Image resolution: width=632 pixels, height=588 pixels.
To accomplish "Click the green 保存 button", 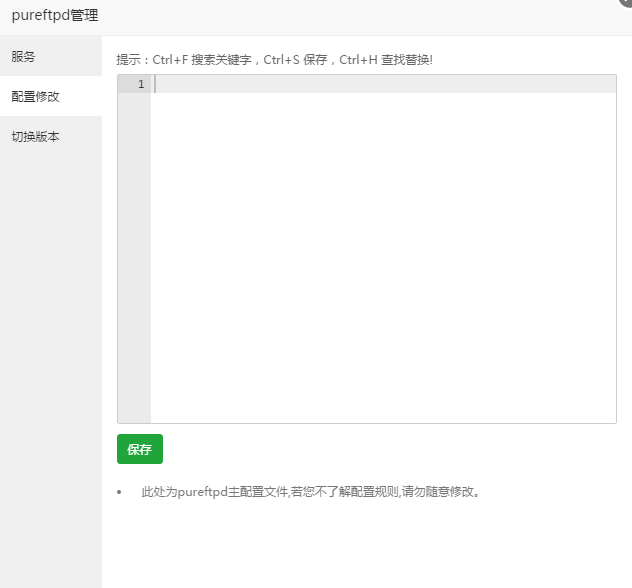I will (140, 449).
